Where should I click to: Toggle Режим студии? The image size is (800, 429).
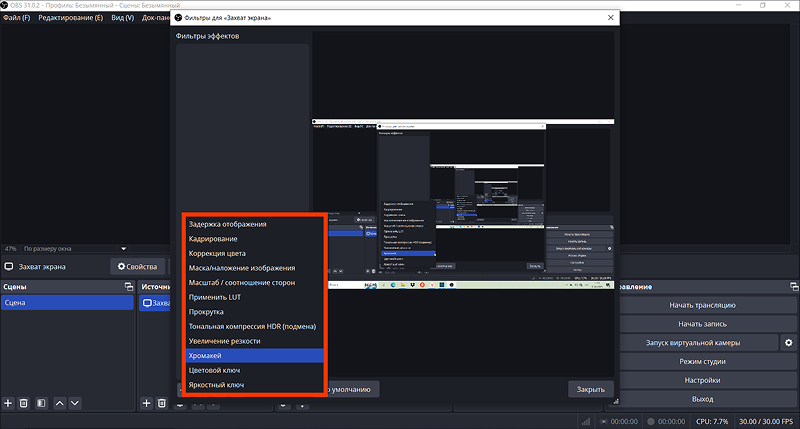pos(702,362)
